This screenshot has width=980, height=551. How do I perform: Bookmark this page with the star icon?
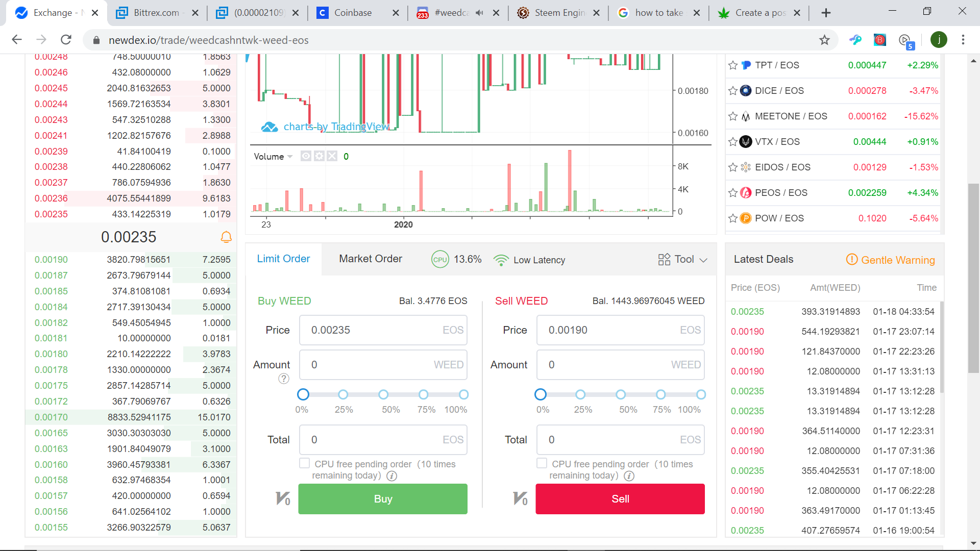[824, 40]
